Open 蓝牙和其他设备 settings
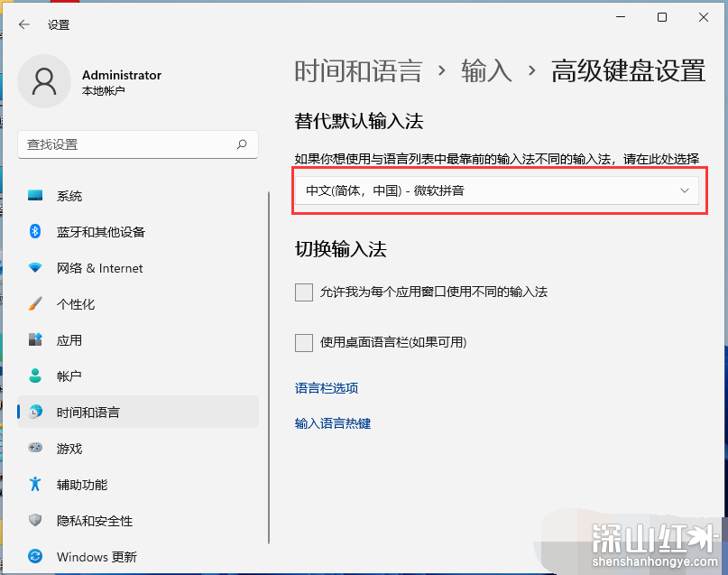This screenshot has width=728, height=575. point(79,231)
